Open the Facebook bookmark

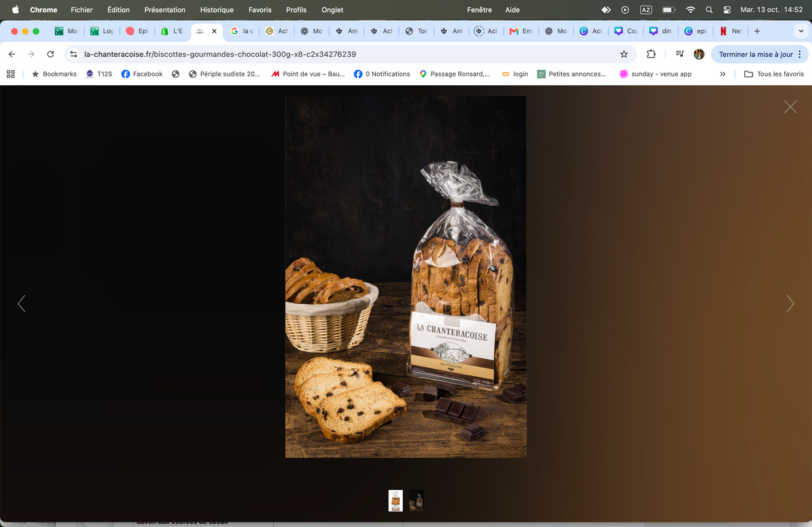tap(142, 74)
